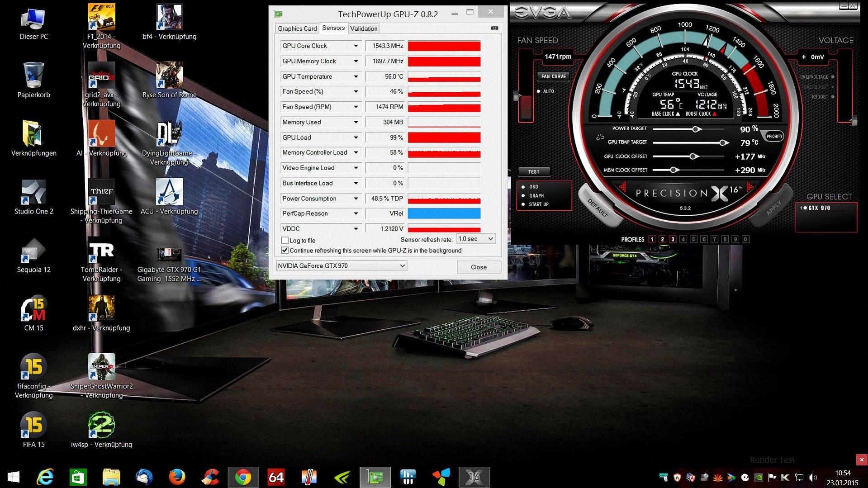The height and width of the screenshot is (488, 868).
Task: Open Firefox from the taskbar
Action: click(x=177, y=477)
